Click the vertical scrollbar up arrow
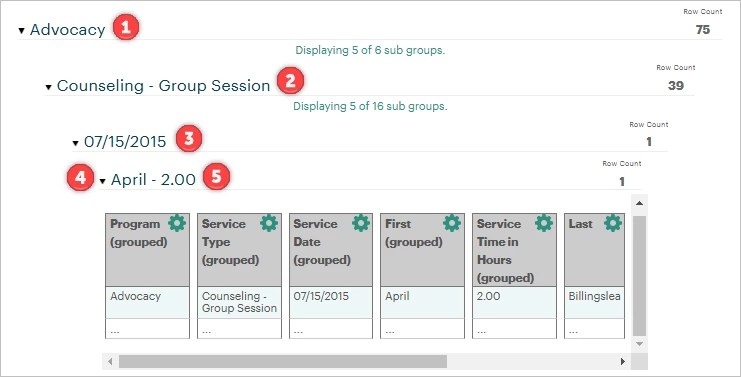 pyautogui.click(x=639, y=203)
